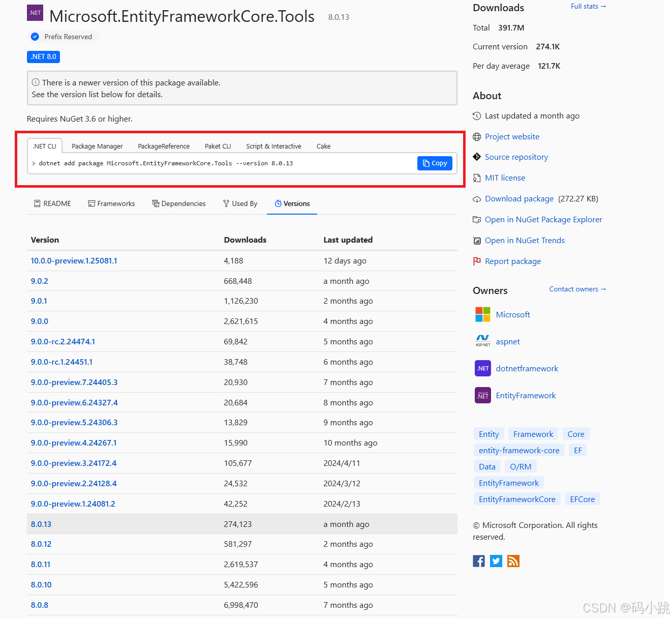This screenshot has height=619, width=672.
Task: Click the Framework tag
Action: (533, 434)
